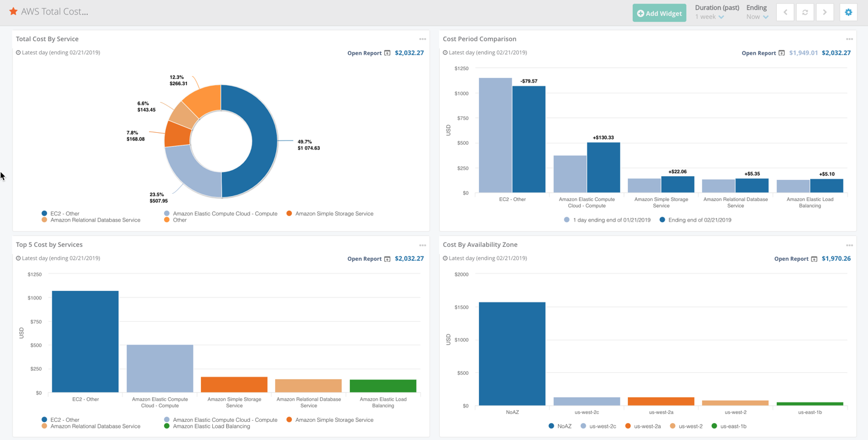
Task: Open the dashboard settings gear
Action: click(x=848, y=13)
